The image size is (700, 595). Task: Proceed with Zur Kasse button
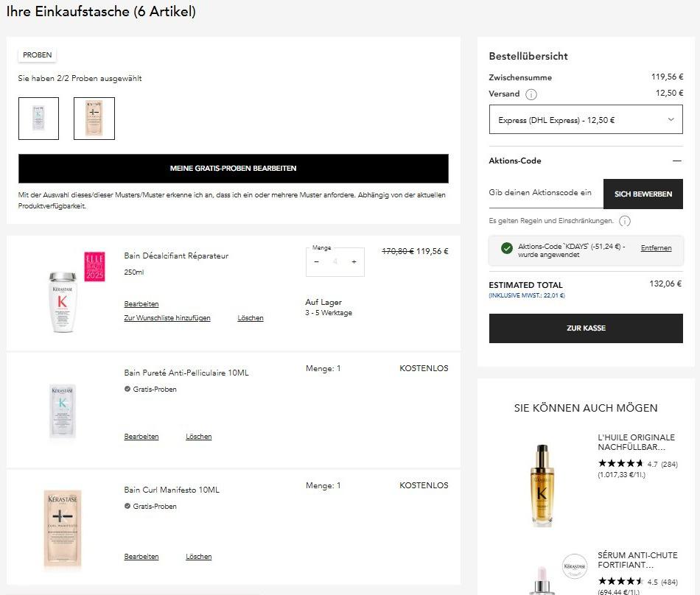click(x=586, y=328)
